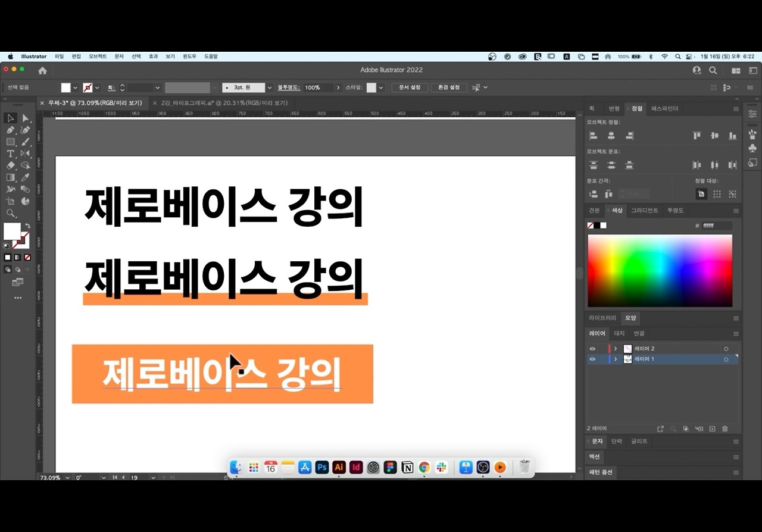Screen dimensions: 762x532
Task: Select the Reflect tool
Action: tap(26, 154)
